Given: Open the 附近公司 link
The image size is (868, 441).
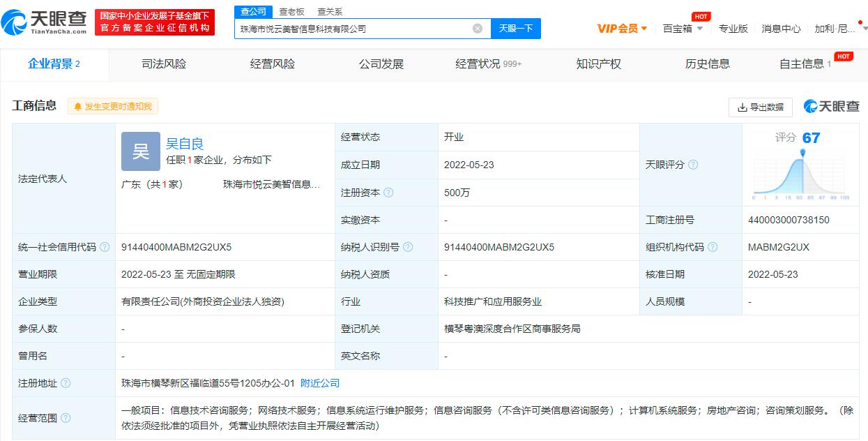Looking at the screenshot, I should tap(320, 383).
